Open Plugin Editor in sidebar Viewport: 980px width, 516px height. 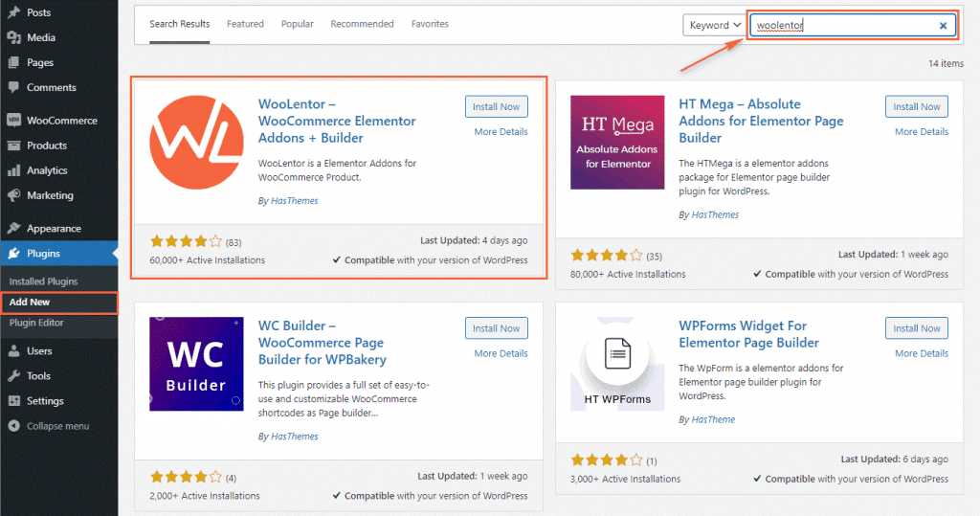[36, 323]
